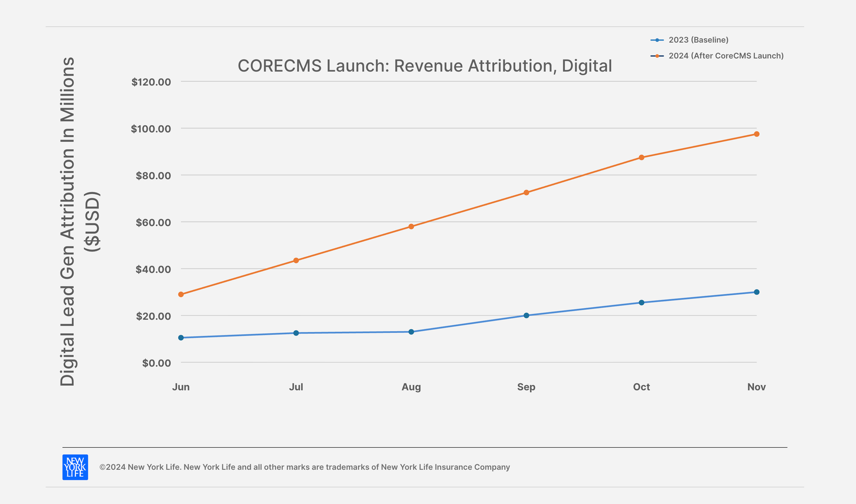Click the Jun x-axis label
This screenshot has width=856, height=504.
point(181,387)
